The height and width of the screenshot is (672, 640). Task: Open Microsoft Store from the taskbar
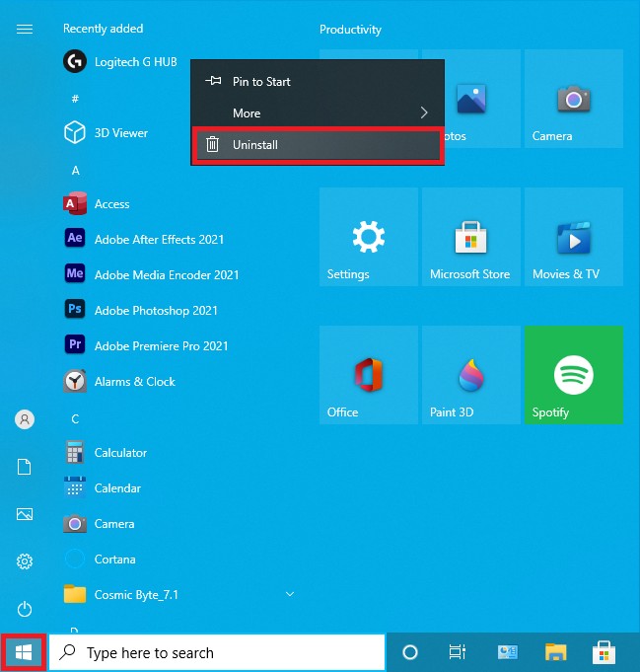604,652
